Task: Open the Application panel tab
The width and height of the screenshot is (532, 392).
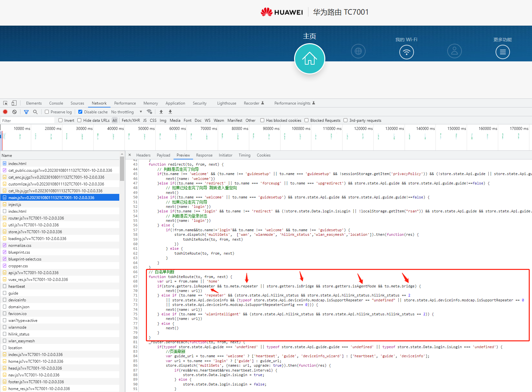Action: 175,103
